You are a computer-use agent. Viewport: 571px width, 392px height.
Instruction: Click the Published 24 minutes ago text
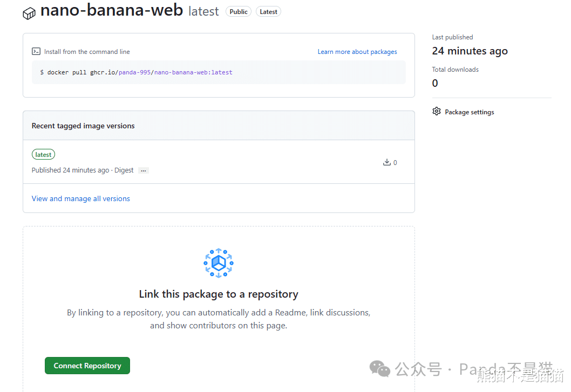70,170
